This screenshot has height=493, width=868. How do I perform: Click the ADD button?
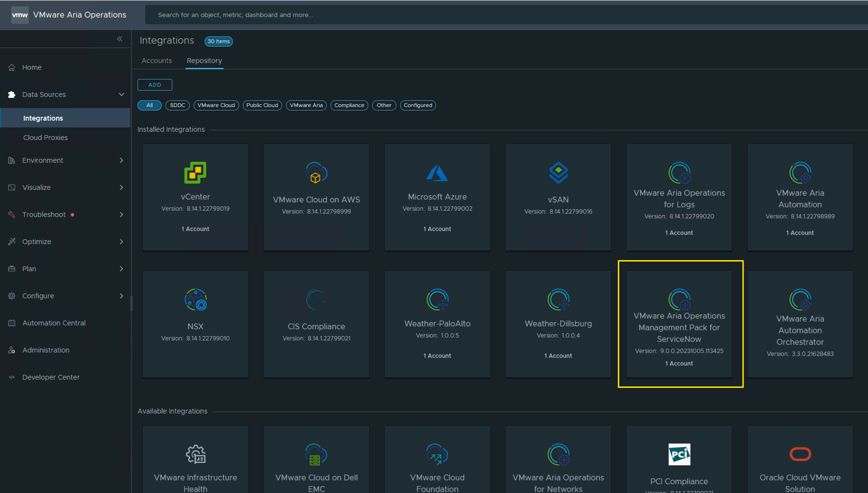pyautogui.click(x=155, y=85)
